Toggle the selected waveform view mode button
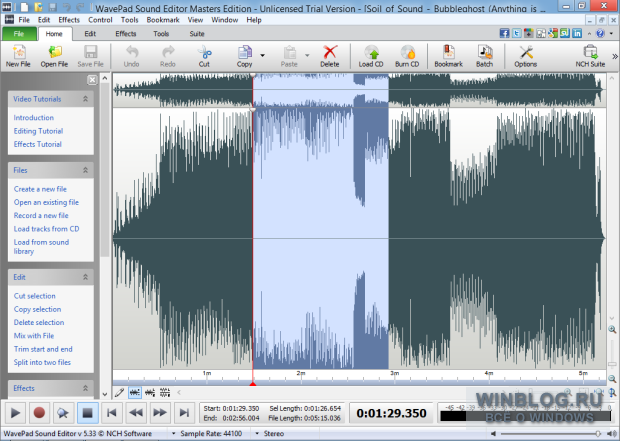This screenshot has width=620, height=441. click(135, 392)
